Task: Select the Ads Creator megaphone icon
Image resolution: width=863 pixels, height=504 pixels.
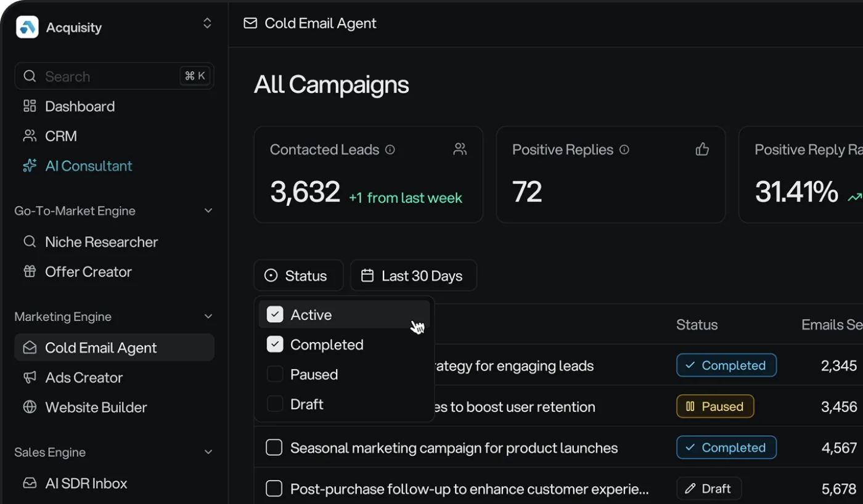Action: pos(30,377)
